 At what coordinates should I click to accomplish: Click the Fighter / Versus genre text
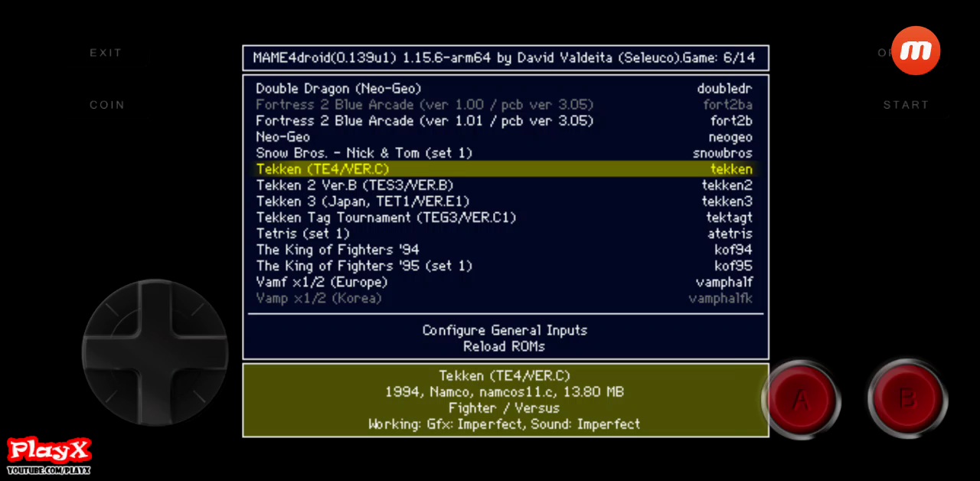click(x=505, y=407)
